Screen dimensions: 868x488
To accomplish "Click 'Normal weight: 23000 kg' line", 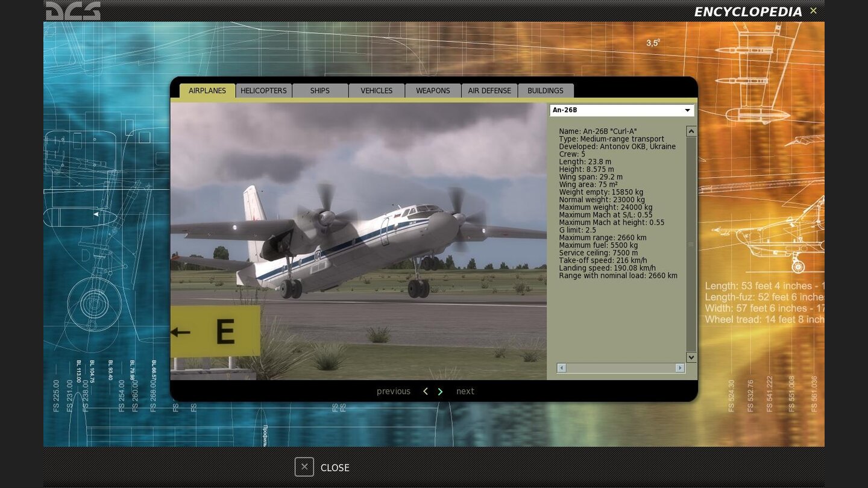I will [x=602, y=200].
